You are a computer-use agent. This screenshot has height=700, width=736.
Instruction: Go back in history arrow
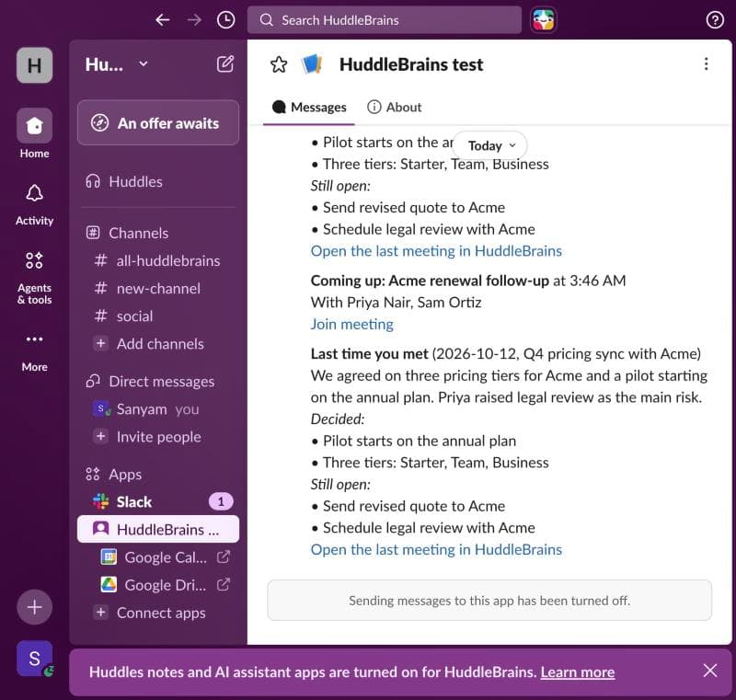click(x=163, y=19)
